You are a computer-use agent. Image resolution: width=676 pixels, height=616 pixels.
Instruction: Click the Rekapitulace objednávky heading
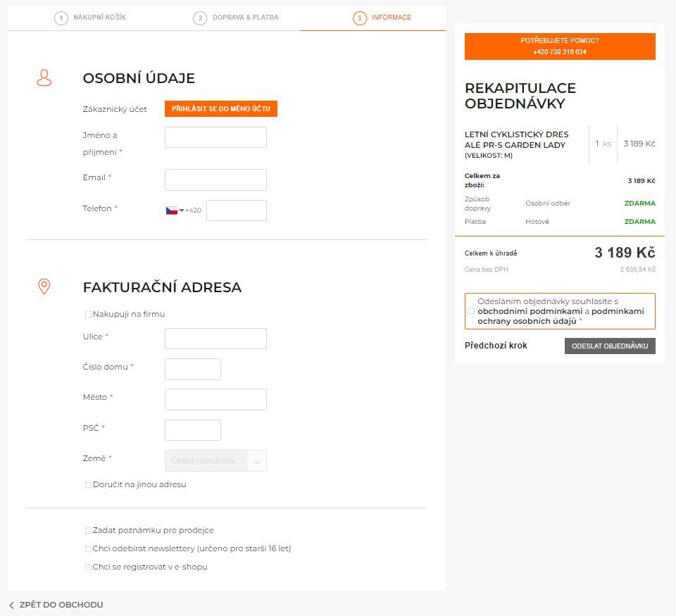(x=520, y=96)
